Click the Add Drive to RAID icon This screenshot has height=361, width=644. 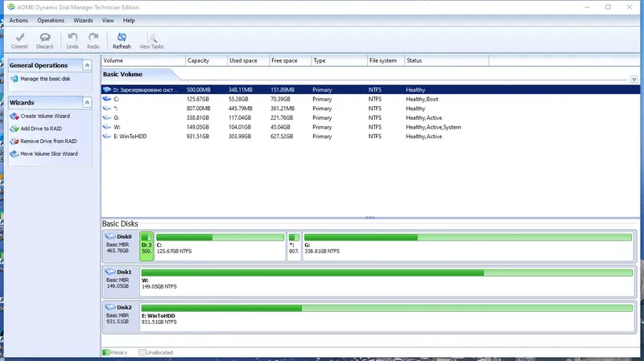pos(14,129)
